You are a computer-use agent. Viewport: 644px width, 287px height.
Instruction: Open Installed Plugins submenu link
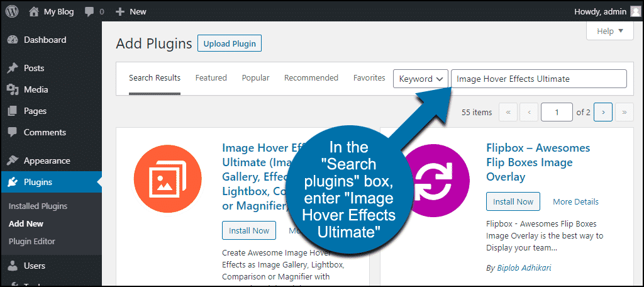point(38,206)
